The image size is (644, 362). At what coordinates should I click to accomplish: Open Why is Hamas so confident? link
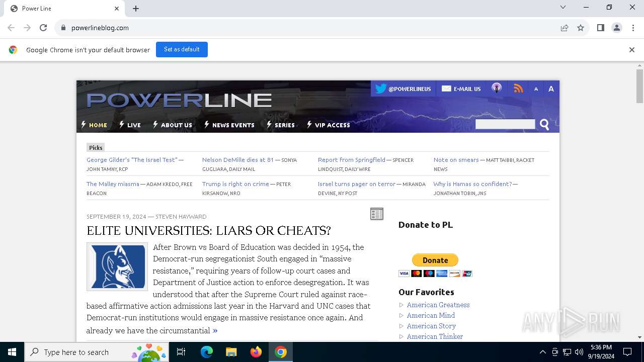(x=473, y=184)
